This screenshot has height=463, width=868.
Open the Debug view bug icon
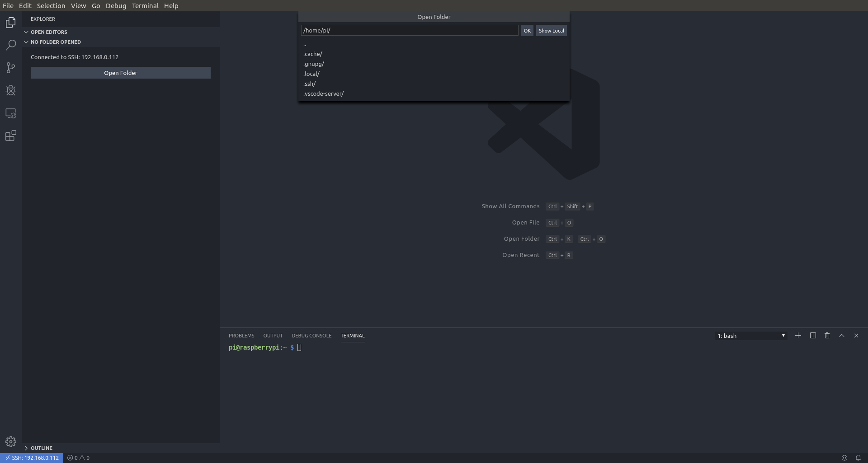tap(11, 90)
